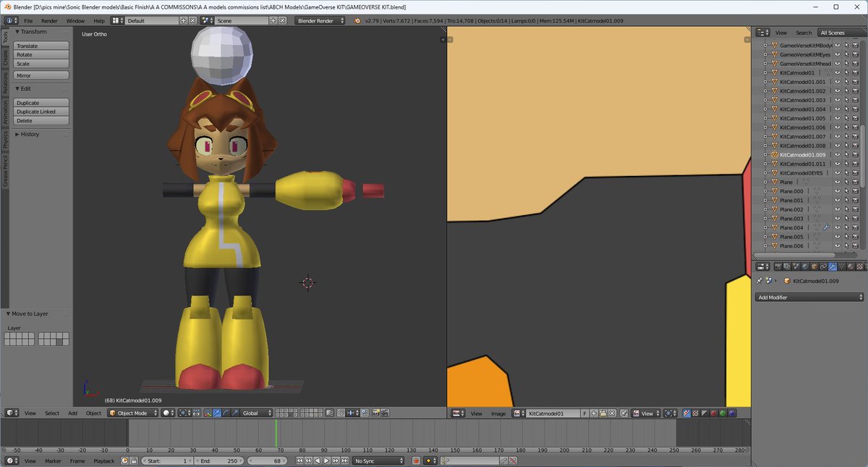The height and width of the screenshot is (467, 868).
Task: Click the Blender info editor type icon
Action: coord(12,20)
